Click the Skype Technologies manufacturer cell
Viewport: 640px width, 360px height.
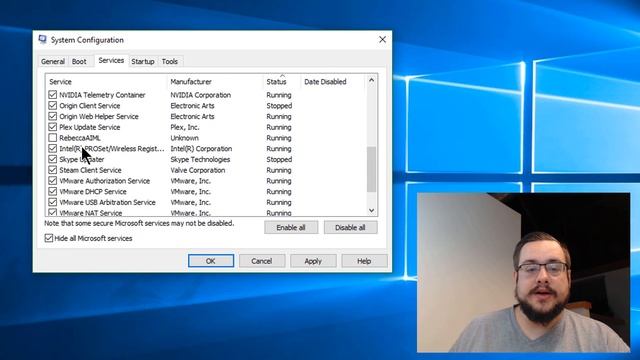point(200,160)
